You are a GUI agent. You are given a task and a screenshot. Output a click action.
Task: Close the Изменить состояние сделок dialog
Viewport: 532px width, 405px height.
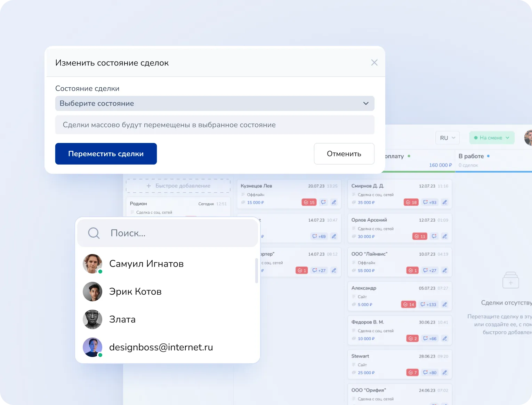(374, 63)
